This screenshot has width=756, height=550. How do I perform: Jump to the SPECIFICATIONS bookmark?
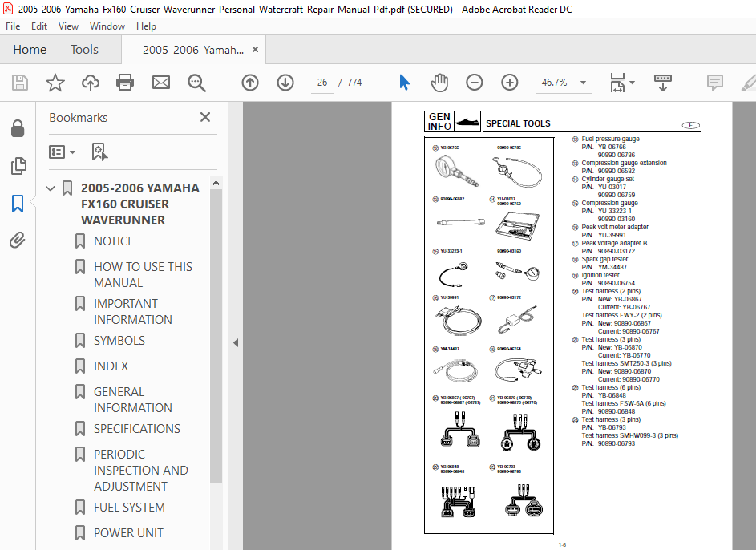[137, 428]
